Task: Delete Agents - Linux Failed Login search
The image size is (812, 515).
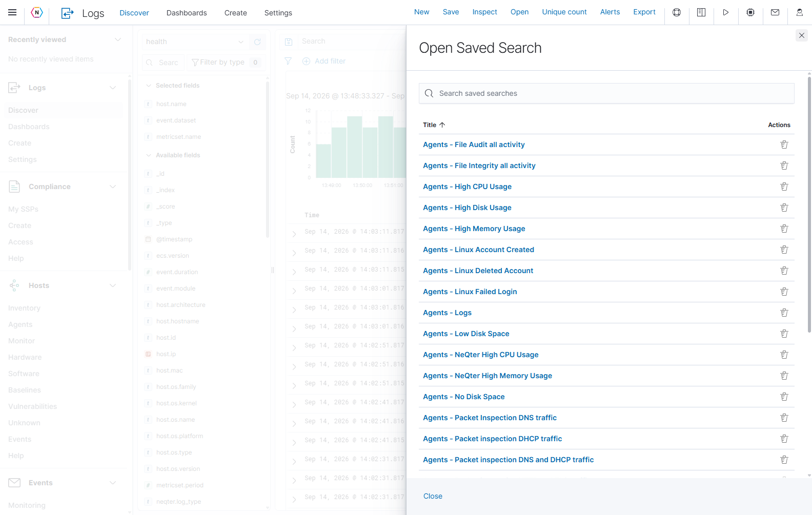Action: (x=784, y=292)
